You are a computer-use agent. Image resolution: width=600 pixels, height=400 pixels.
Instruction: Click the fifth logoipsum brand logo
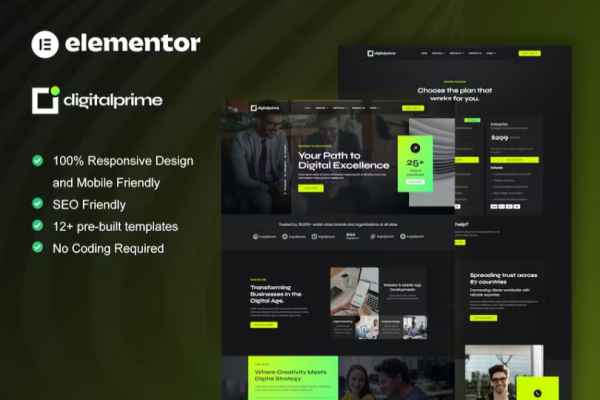[382, 237]
